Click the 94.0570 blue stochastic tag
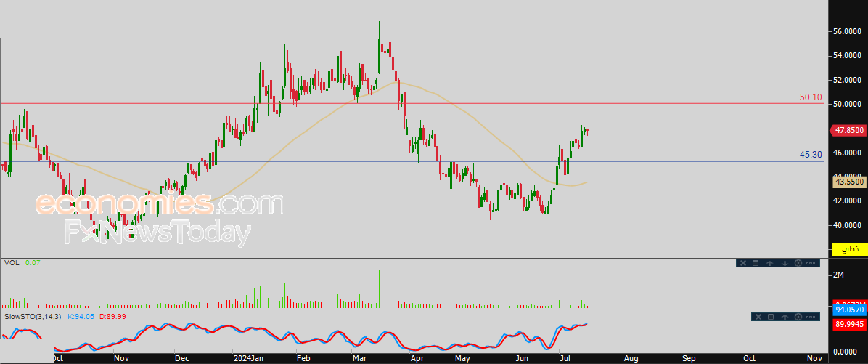 point(850,310)
